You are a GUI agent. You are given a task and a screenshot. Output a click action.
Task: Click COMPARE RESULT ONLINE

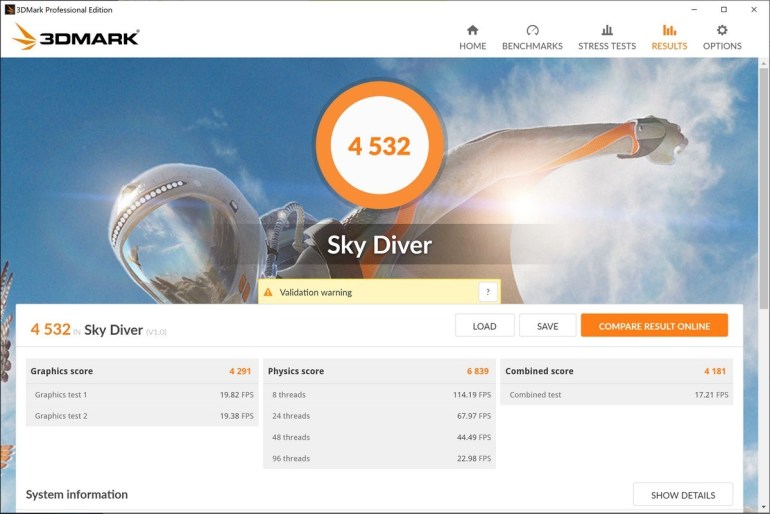click(x=654, y=326)
